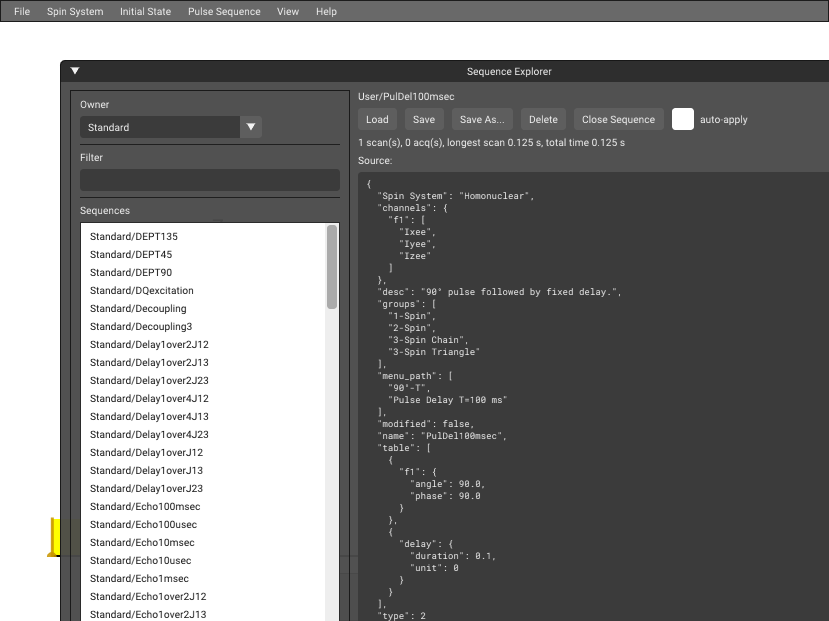Select Standard/DQexcitation sequence

coord(142,290)
